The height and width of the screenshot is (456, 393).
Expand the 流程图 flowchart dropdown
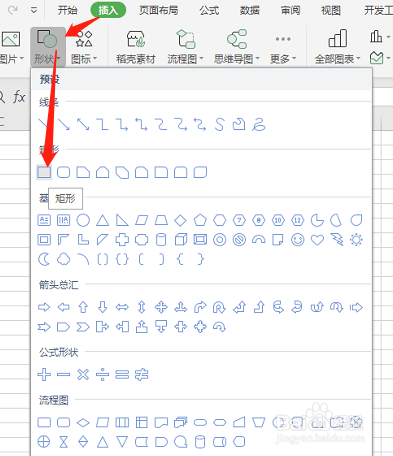(185, 47)
